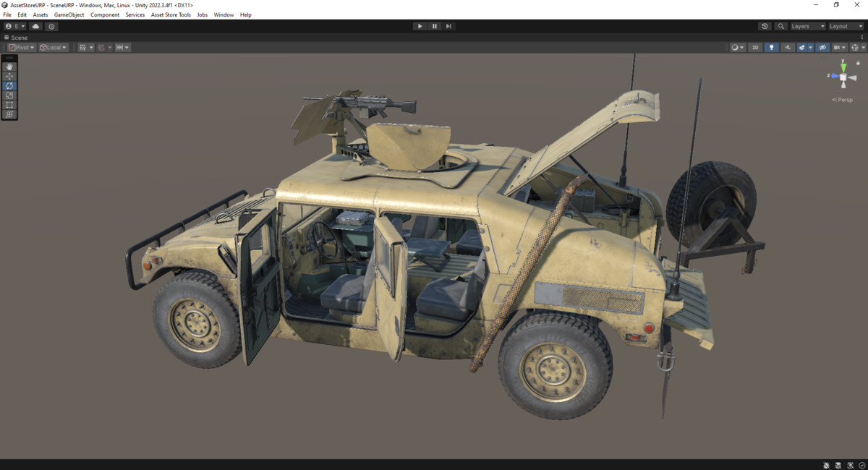868x470 pixels.
Task: Open the account E dropdown
Action: [x=14, y=26]
